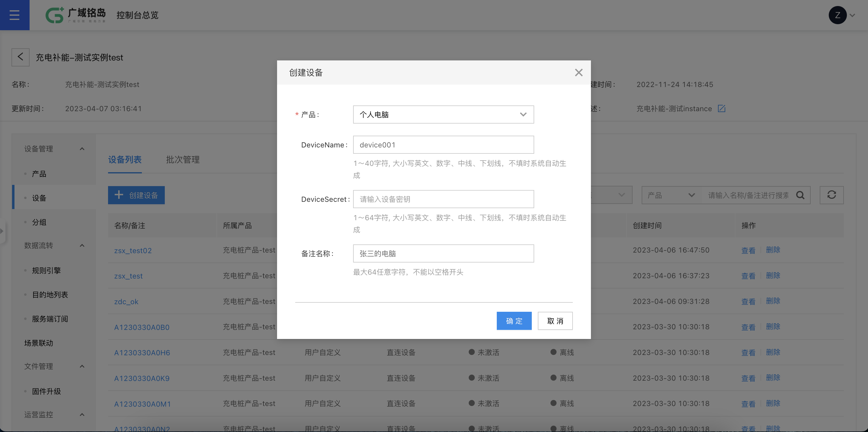Open the 产品 dropdown showing 个人电脑
Viewport: 868px width, 432px height.
[443, 114]
